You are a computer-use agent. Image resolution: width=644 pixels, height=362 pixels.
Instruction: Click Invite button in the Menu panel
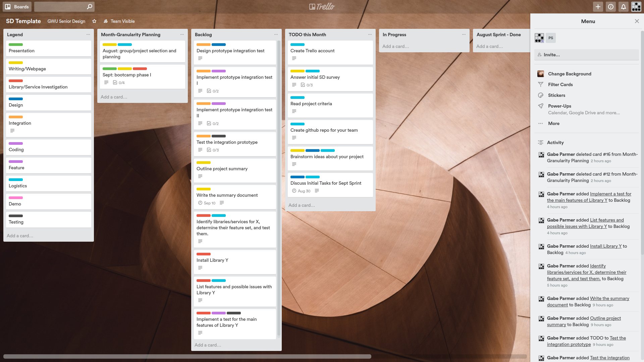click(x=587, y=54)
